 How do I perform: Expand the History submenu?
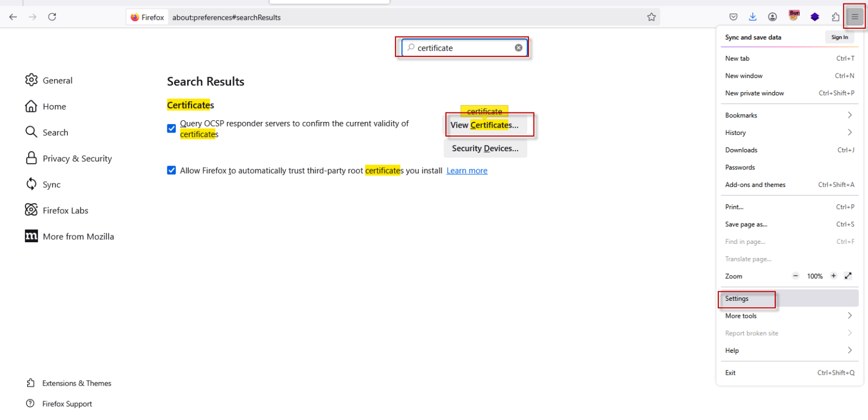[735, 132]
